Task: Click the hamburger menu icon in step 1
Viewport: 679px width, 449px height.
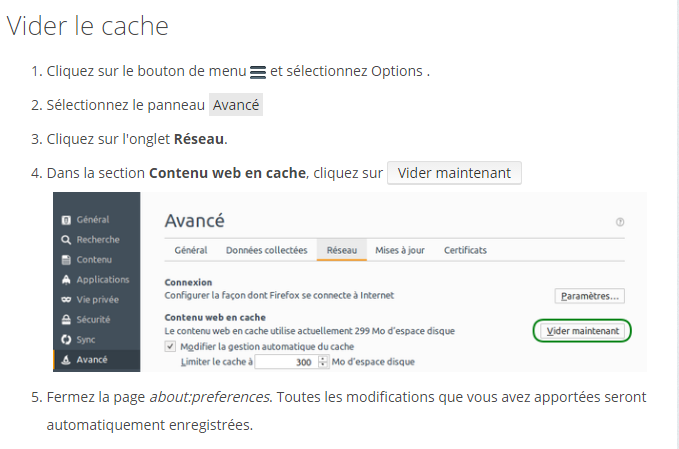Action: (258, 72)
